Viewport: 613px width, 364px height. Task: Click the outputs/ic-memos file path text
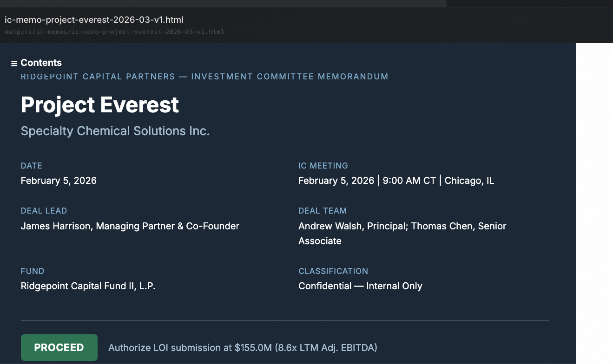click(x=114, y=32)
